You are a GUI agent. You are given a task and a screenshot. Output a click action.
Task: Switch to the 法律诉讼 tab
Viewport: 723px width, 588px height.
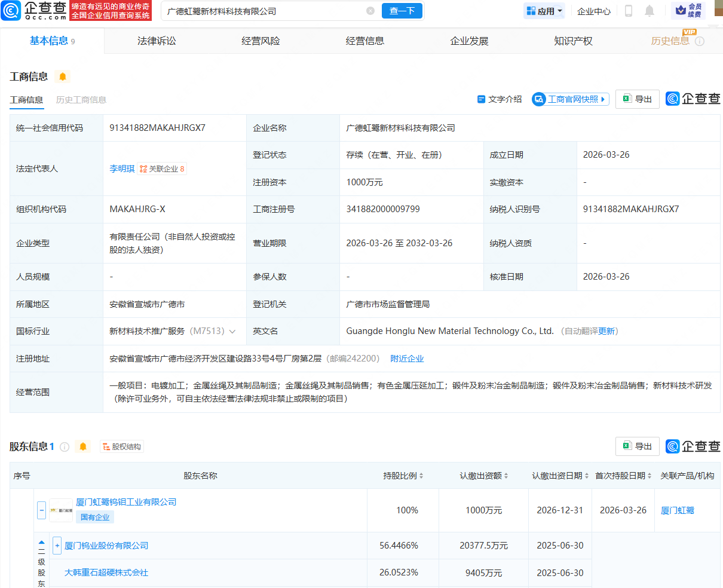point(157,41)
